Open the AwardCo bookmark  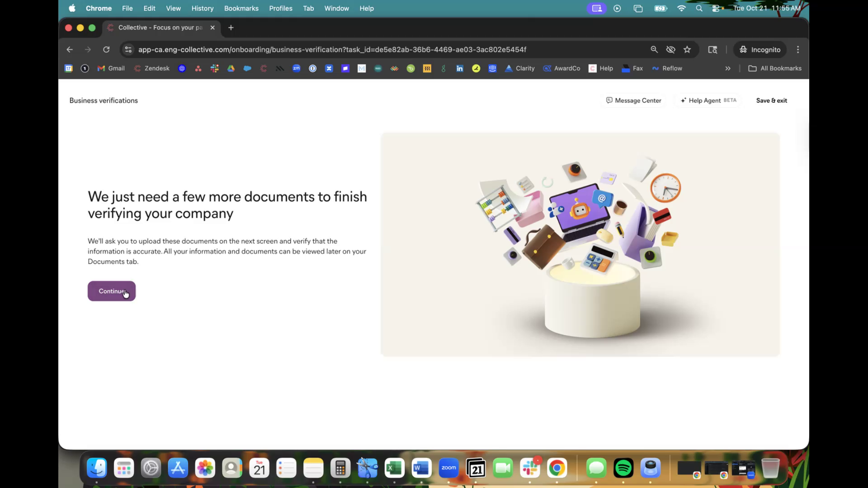click(561, 68)
